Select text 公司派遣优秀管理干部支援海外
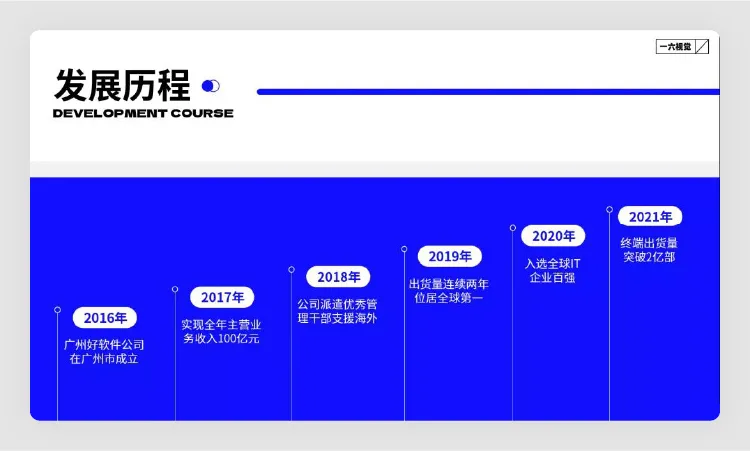 coord(337,311)
